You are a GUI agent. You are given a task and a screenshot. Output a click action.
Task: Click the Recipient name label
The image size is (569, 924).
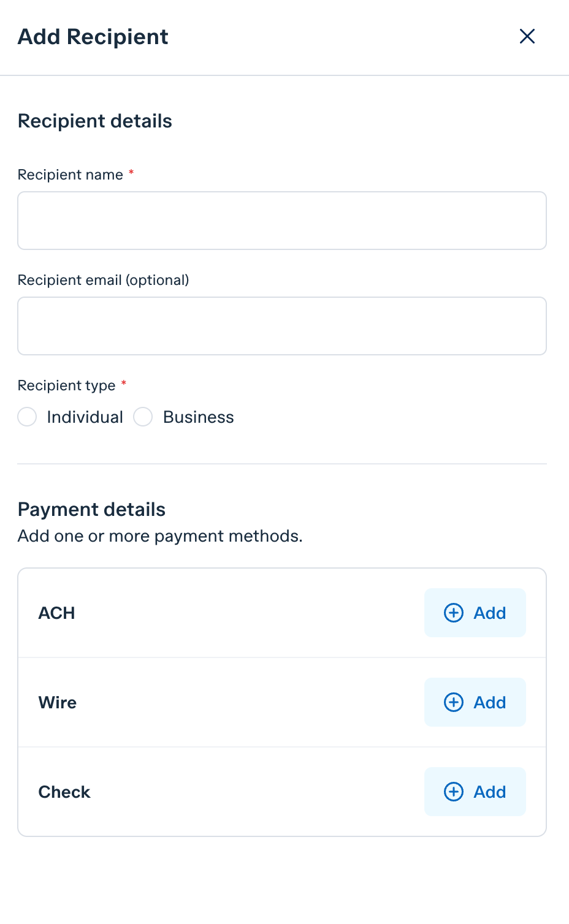(x=71, y=175)
